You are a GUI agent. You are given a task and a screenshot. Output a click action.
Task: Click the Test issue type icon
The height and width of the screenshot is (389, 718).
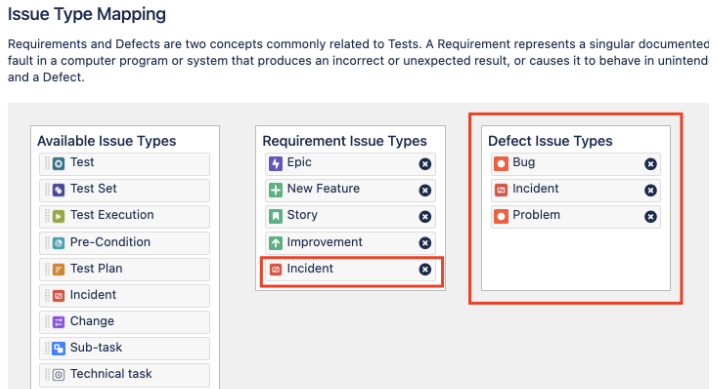(x=59, y=163)
